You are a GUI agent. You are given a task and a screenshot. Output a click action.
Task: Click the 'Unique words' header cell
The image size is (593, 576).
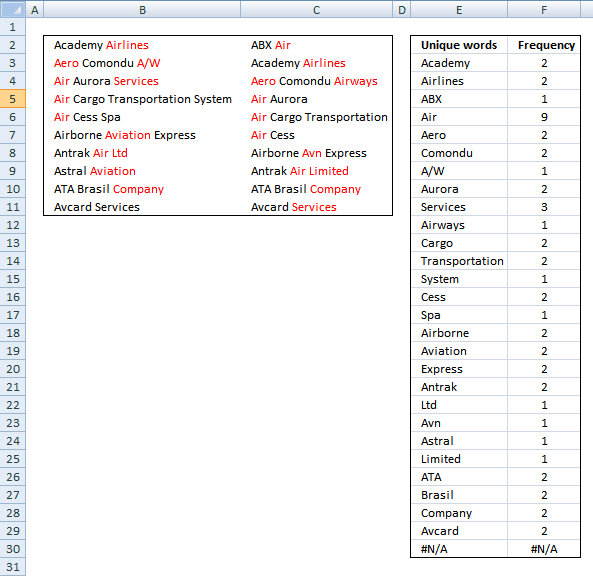[459, 45]
